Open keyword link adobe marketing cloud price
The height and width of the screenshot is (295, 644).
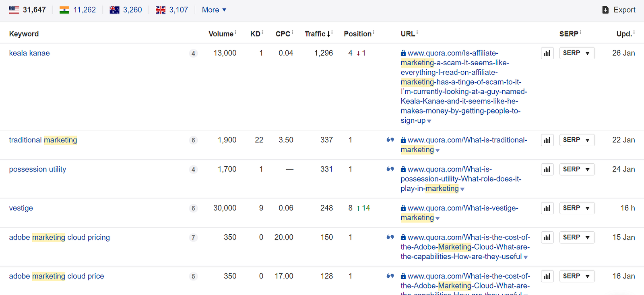point(56,276)
